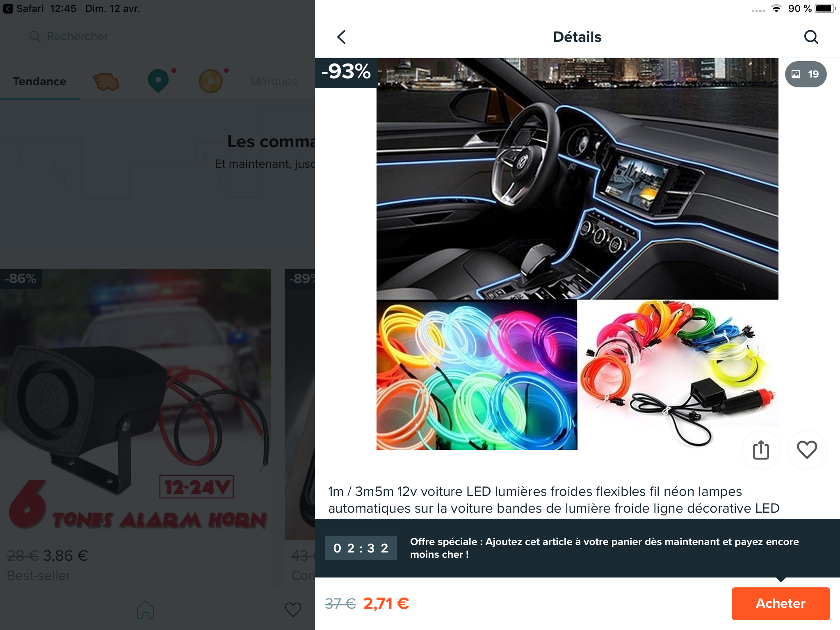The width and height of the screenshot is (840, 630).
Task: Tap the brown category icon next to Tendance
Action: point(106,81)
